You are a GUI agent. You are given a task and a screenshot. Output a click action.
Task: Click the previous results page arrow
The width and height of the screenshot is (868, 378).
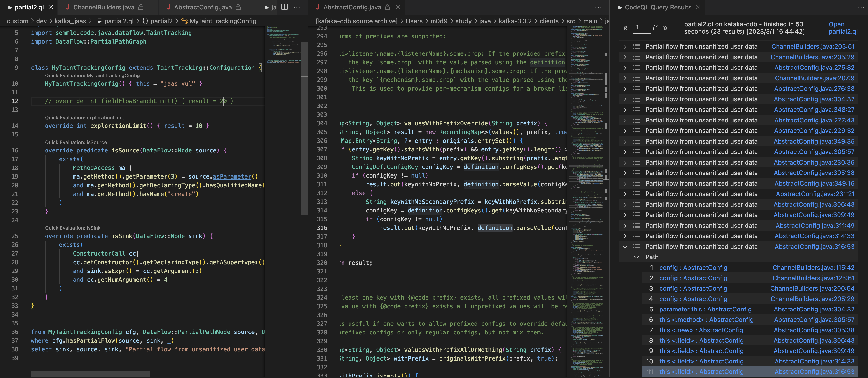coord(625,28)
